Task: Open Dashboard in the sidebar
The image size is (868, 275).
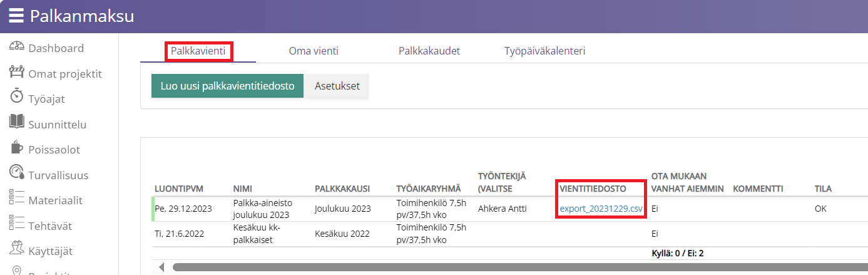Action: tap(56, 48)
